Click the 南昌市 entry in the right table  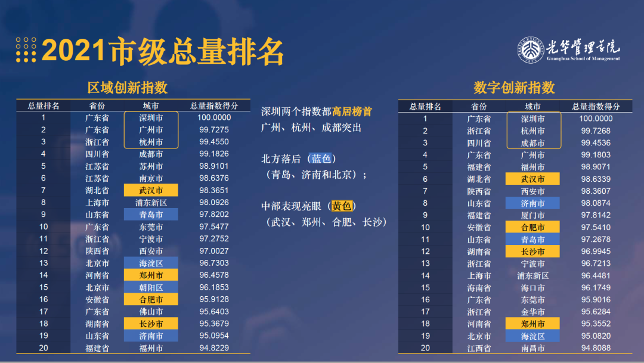[532, 348]
